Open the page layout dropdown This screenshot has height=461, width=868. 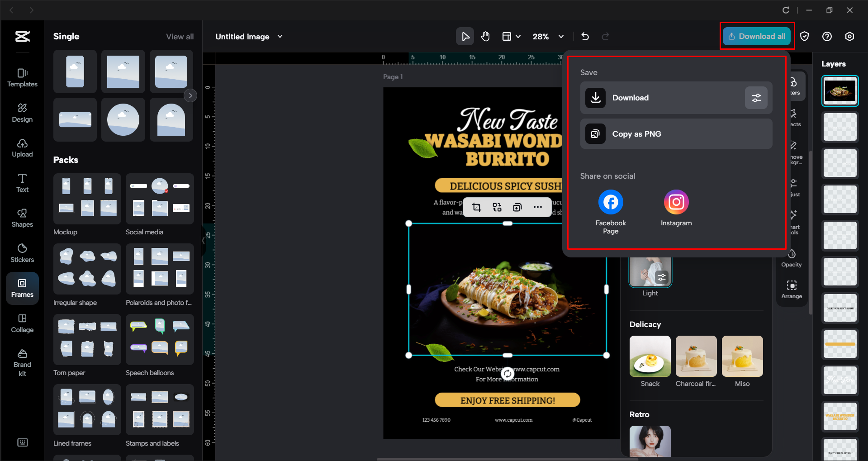tap(512, 36)
